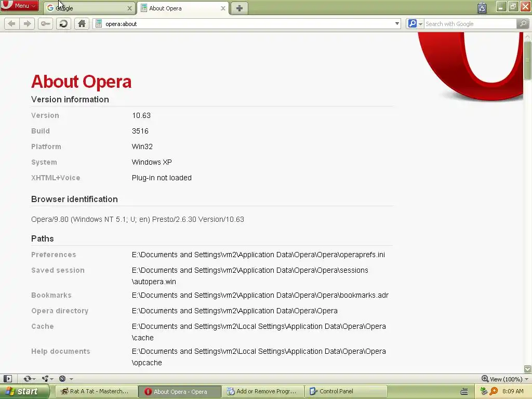Click the scrollbar up arrow

point(527,36)
